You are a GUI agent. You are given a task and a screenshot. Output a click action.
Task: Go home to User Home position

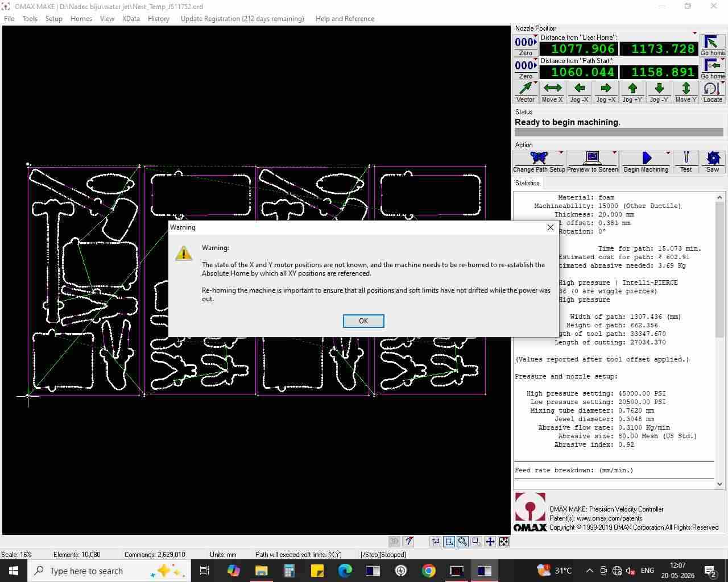(713, 46)
